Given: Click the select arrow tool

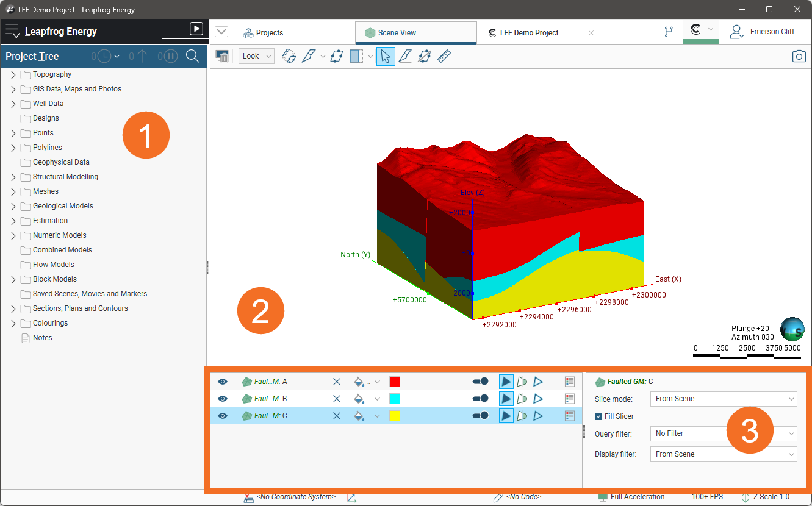Looking at the screenshot, I should coord(385,56).
